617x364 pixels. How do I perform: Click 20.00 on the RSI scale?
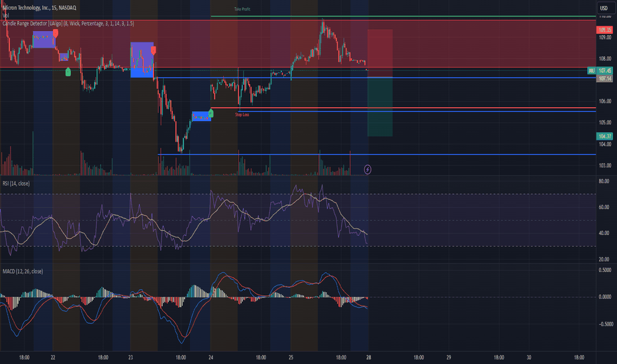click(x=604, y=259)
